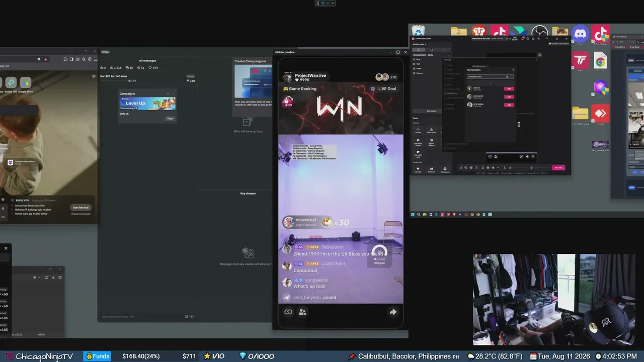Open the 278 viewers list in Mobile preview
Viewport: 644px width, 362px height.
coord(386,77)
